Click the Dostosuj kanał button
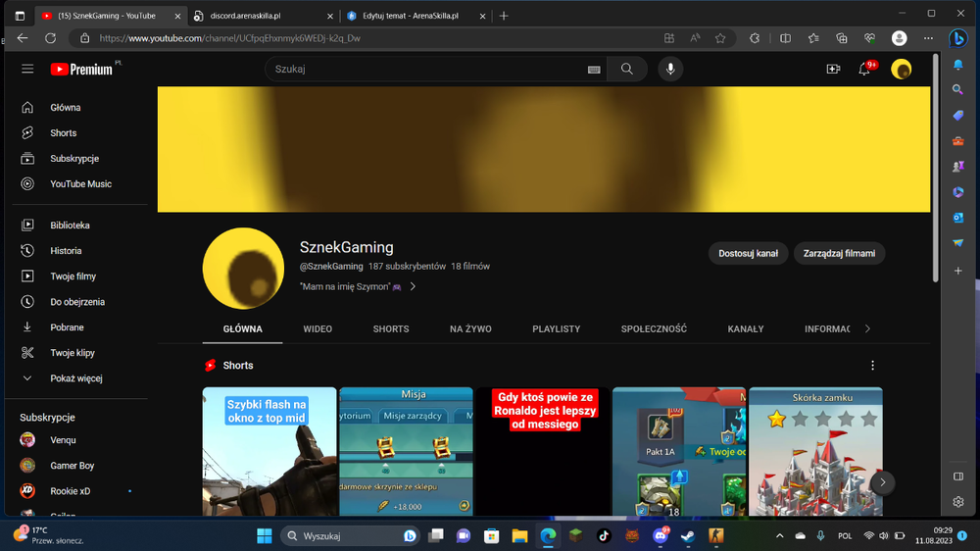The height and width of the screenshot is (551, 980). (748, 253)
